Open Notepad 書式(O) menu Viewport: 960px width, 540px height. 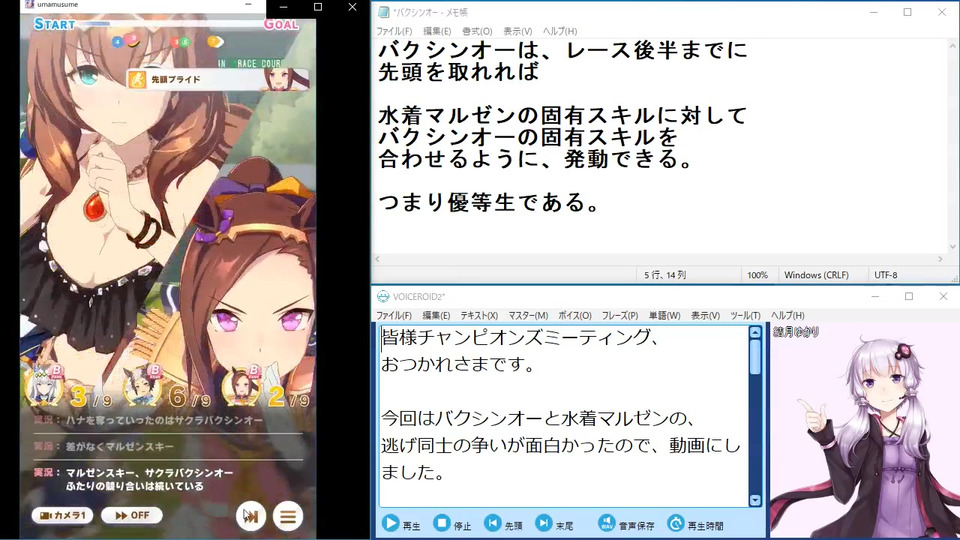coord(477,31)
